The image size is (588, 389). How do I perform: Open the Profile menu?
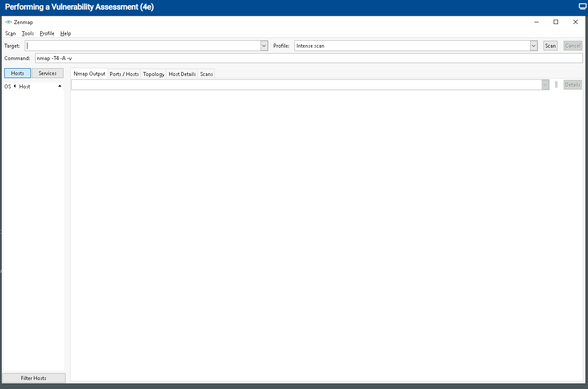pyautogui.click(x=47, y=33)
